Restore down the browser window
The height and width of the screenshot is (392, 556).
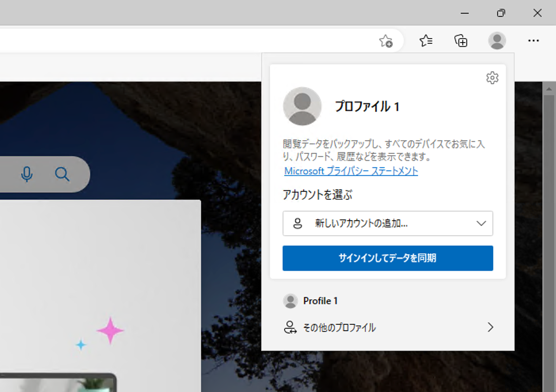pos(501,13)
